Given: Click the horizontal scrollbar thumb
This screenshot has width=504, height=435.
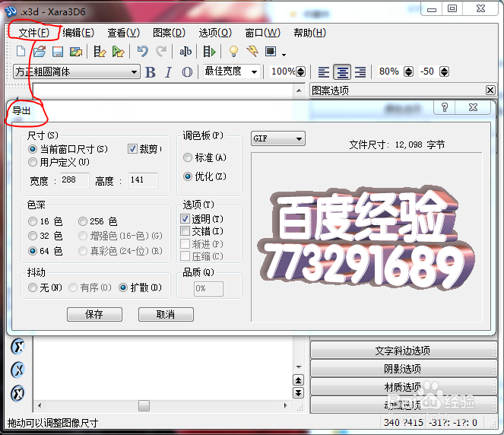Looking at the screenshot, I should click(x=144, y=406).
